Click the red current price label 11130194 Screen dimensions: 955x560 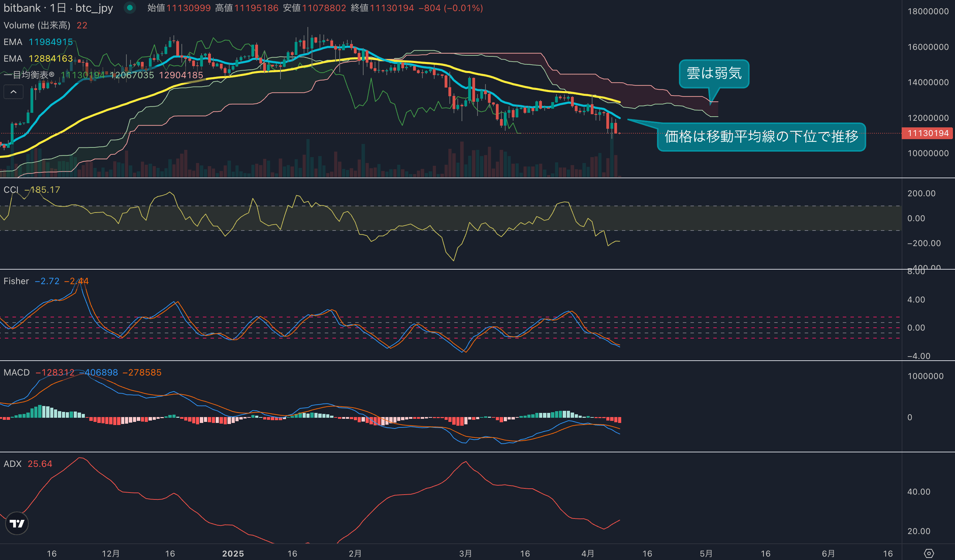(x=927, y=133)
